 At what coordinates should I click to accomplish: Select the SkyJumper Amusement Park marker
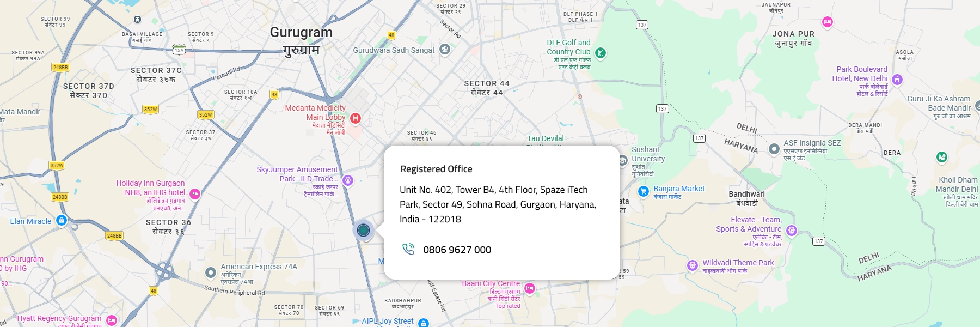(348, 180)
